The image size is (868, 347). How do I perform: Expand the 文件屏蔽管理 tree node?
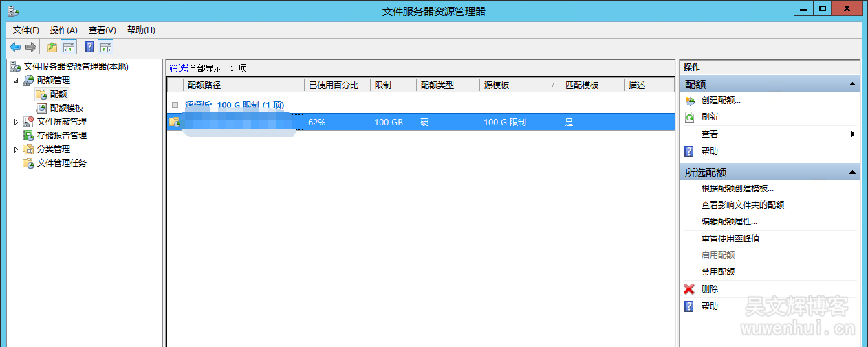pos(17,122)
